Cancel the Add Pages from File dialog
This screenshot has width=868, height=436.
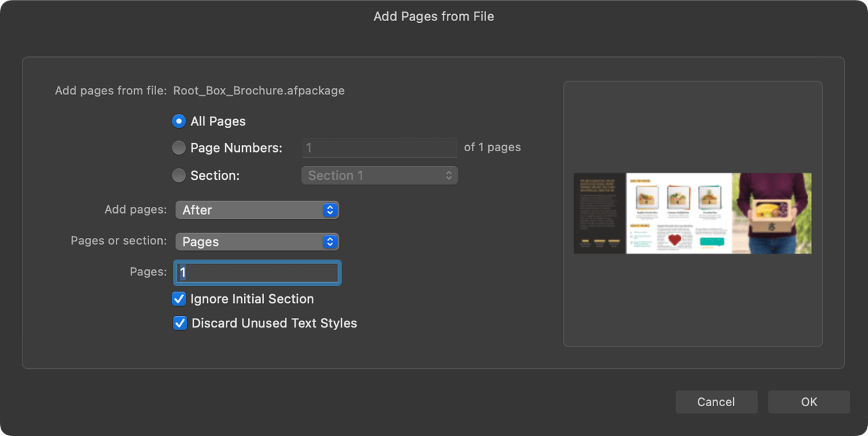716,401
